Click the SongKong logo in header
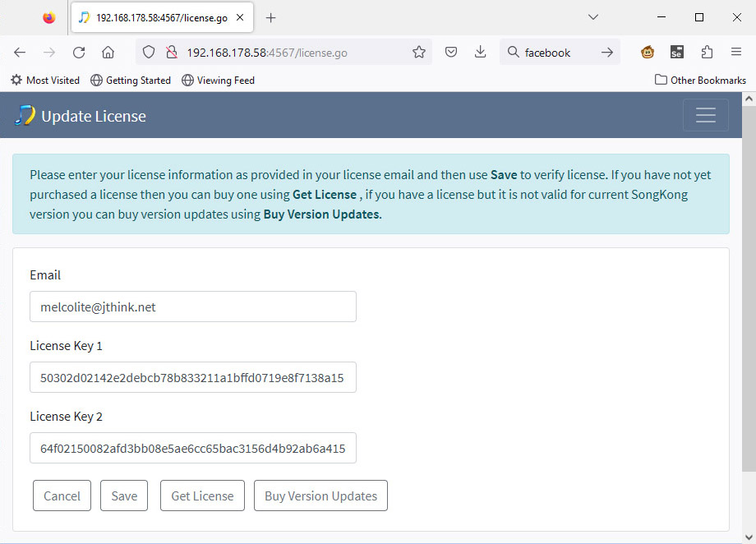Screen dimensions: 756x544 (x=25, y=115)
